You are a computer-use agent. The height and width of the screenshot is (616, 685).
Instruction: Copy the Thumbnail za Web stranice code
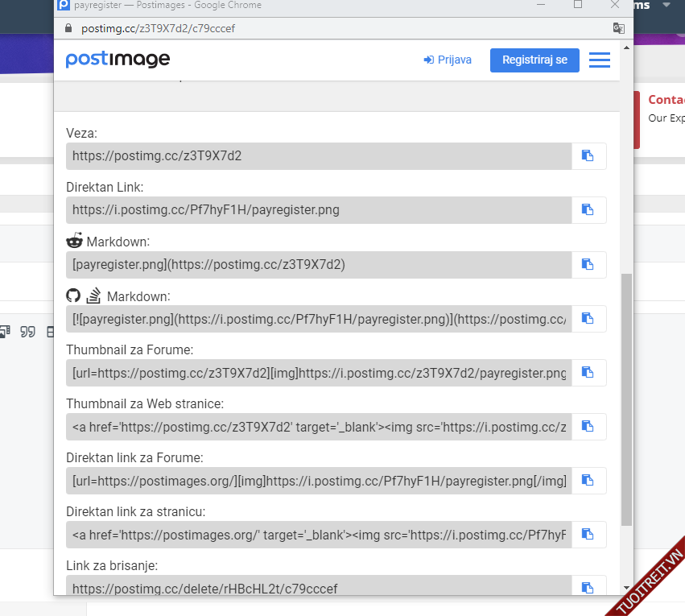point(588,427)
